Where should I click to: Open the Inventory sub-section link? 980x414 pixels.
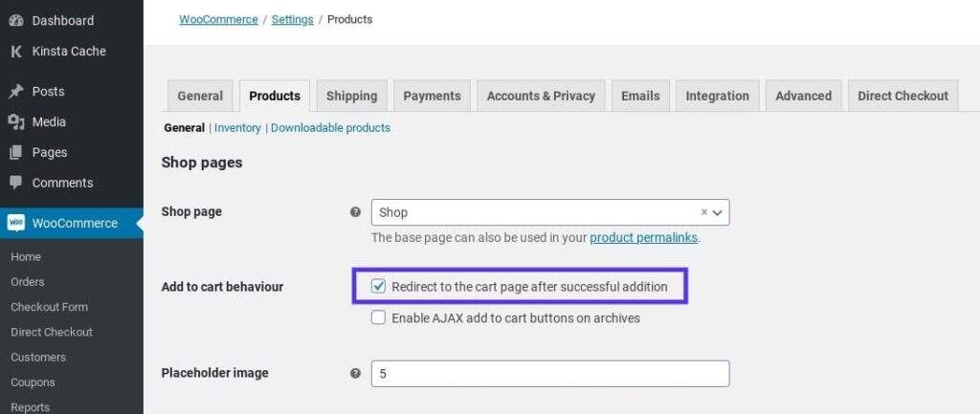237,128
